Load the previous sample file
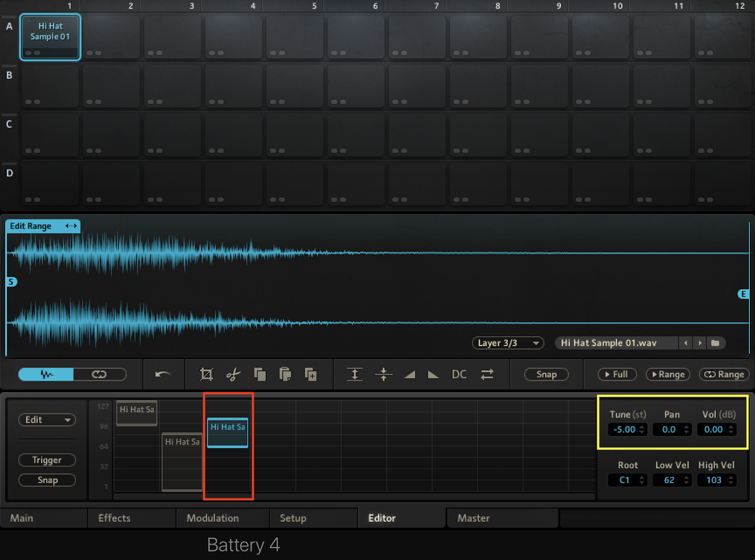755x560 pixels. click(x=686, y=343)
